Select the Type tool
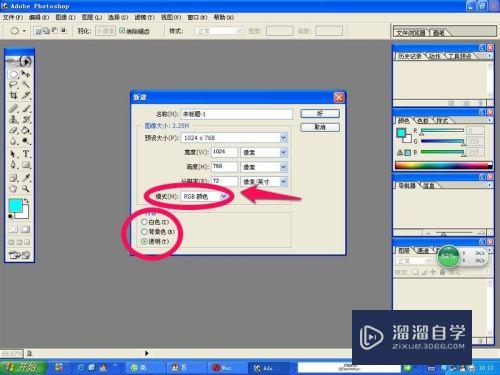The image size is (500, 375). 26,154
